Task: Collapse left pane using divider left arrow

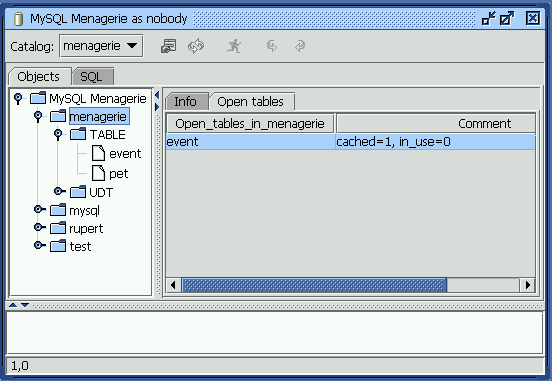Action: (157, 95)
